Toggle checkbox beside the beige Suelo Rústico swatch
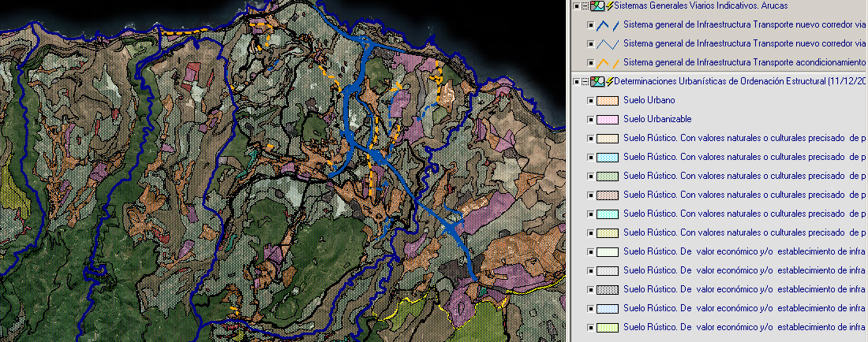Screen dimensions: 868x342 [x=590, y=138]
